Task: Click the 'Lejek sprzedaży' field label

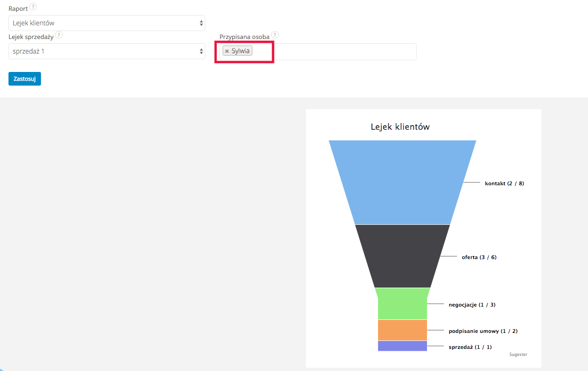Action: (x=31, y=37)
